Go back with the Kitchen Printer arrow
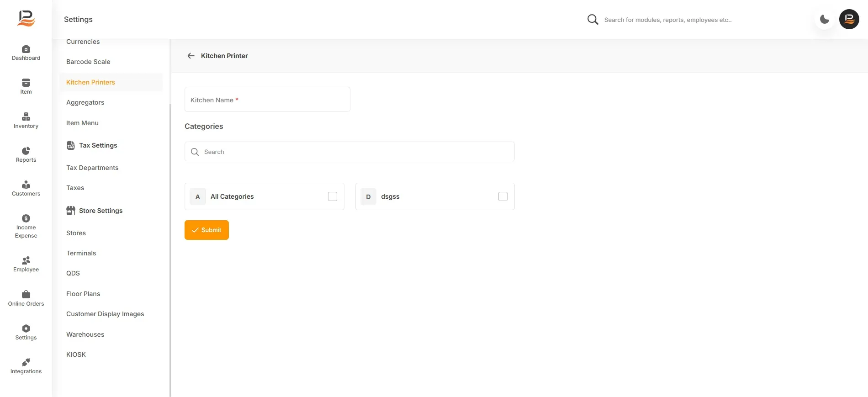The width and height of the screenshot is (868, 397). tap(191, 56)
